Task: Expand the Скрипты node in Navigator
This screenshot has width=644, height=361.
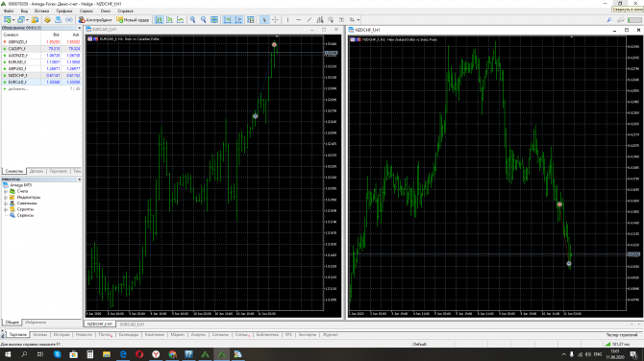Action: tap(6, 209)
